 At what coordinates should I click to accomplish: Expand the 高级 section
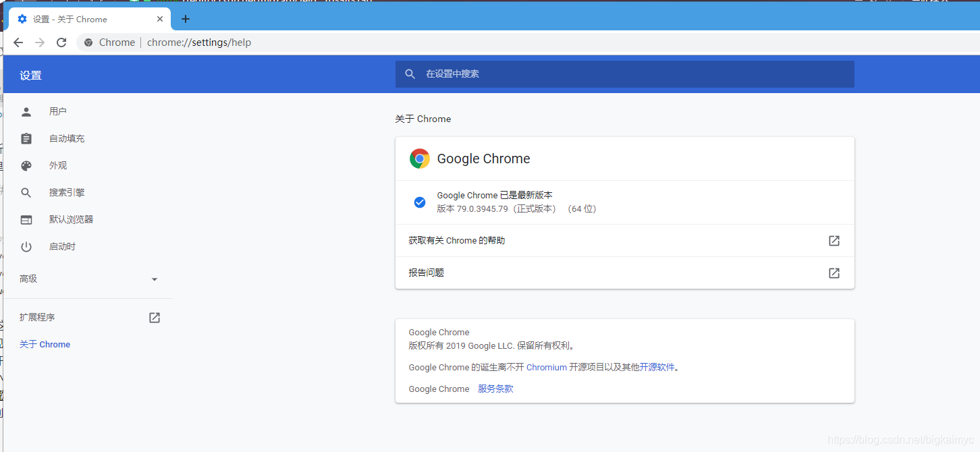pos(88,279)
